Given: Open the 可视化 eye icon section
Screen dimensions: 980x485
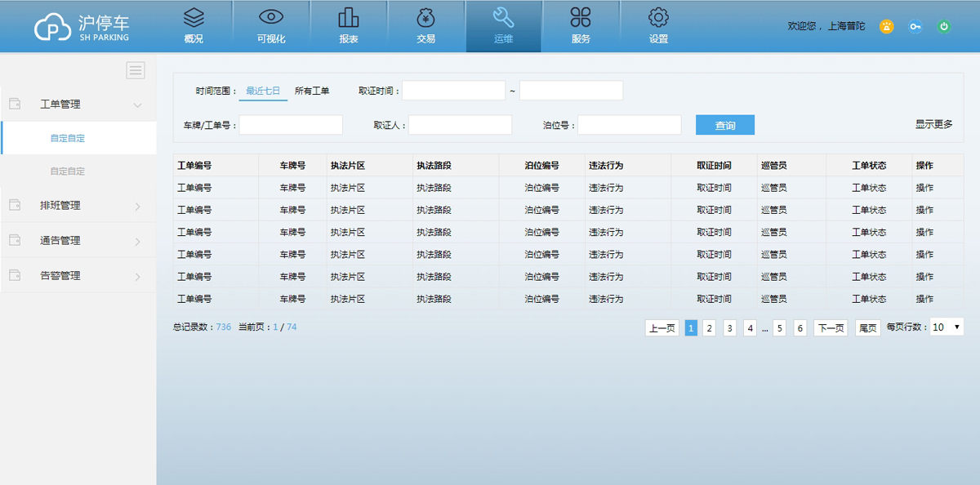Looking at the screenshot, I should [271, 26].
